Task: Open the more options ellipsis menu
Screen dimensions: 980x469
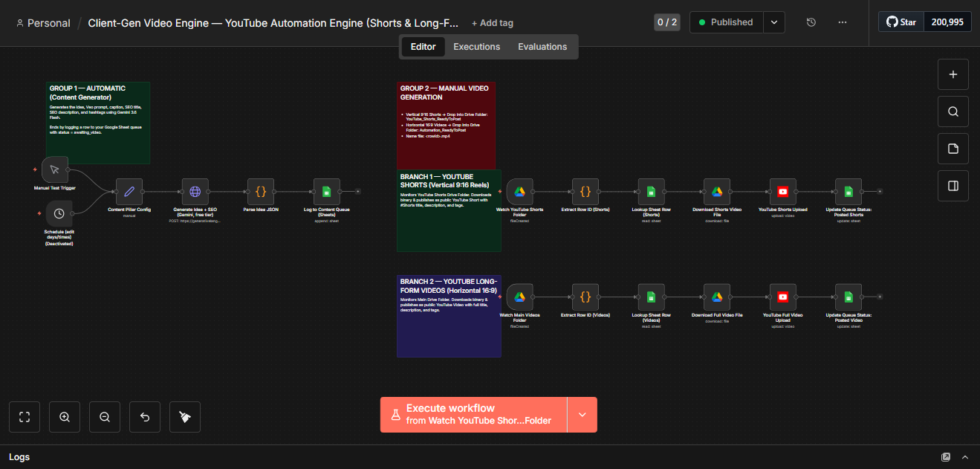Action: [x=843, y=22]
